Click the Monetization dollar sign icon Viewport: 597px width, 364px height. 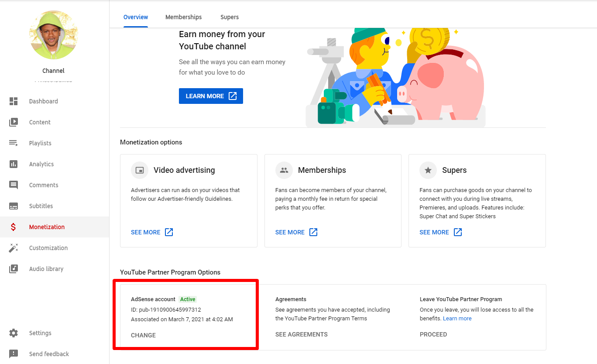pyautogui.click(x=14, y=227)
